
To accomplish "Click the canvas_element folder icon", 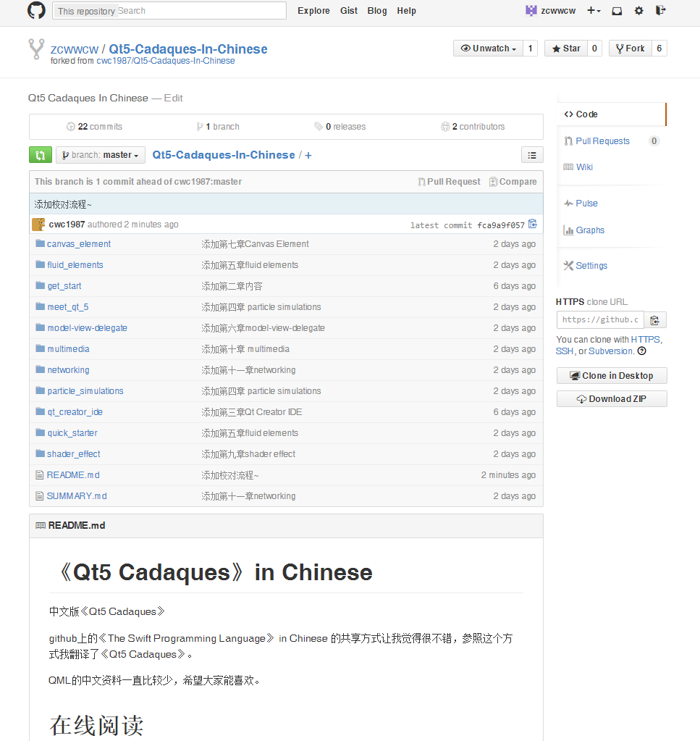I will coord(40,244).
